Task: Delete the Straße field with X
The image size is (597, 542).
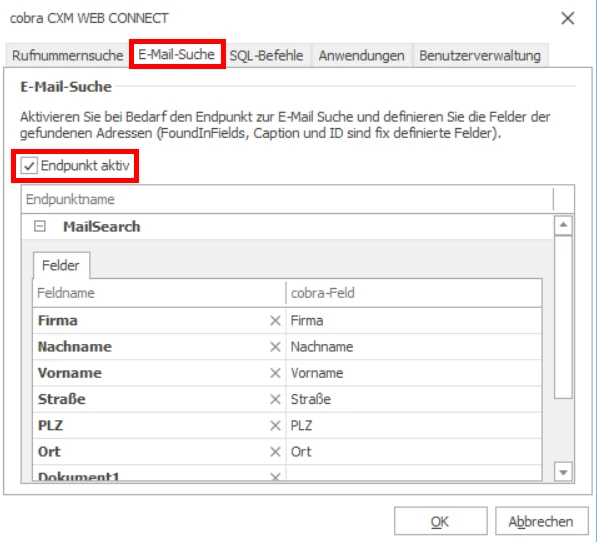Action: click(x=275, y=399)
